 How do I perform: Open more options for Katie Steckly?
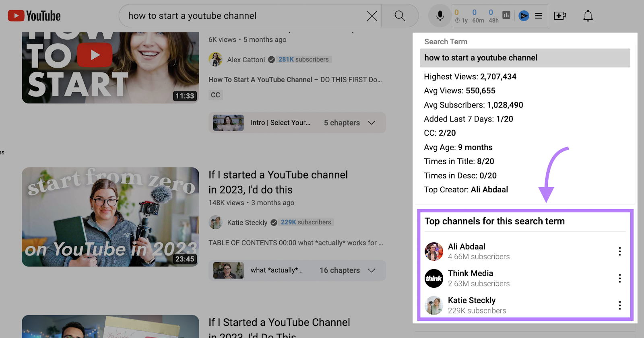[x=620, y=305]
